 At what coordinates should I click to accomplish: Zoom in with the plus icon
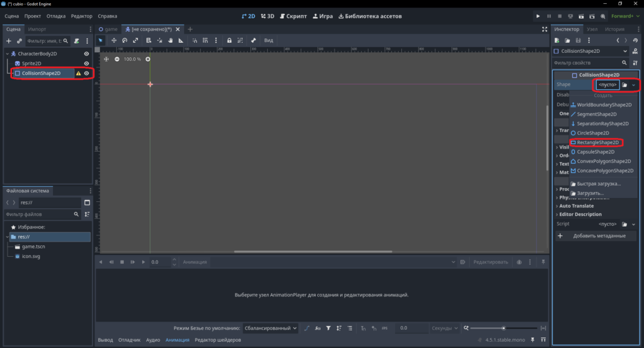point(148,59)
